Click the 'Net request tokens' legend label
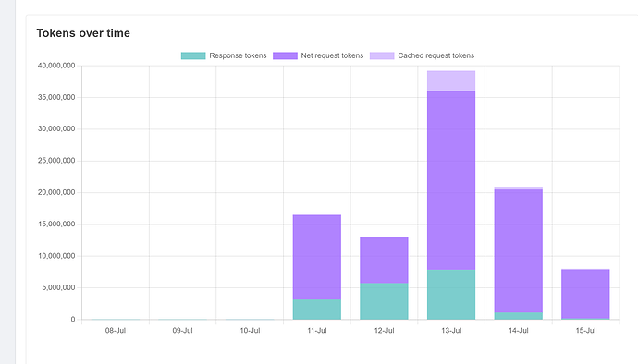The height and width of the screenshot is (364, 638). [332, 55]
